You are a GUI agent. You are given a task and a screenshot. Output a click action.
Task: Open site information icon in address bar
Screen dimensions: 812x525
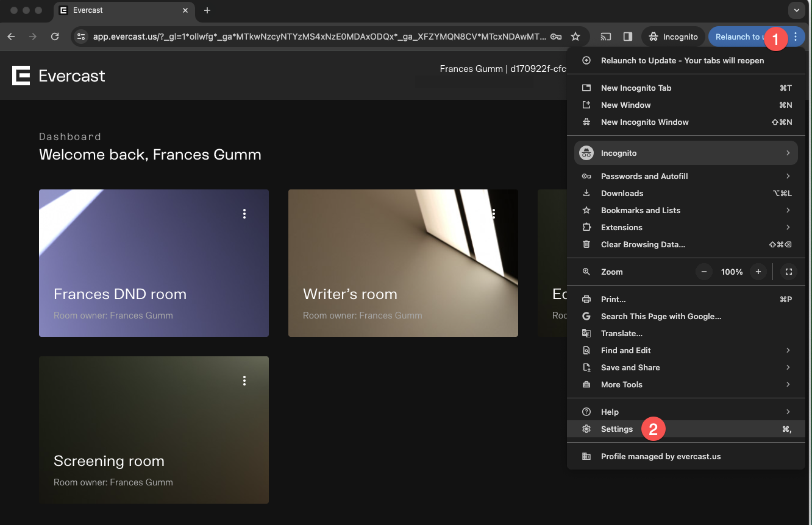point(81,37)
